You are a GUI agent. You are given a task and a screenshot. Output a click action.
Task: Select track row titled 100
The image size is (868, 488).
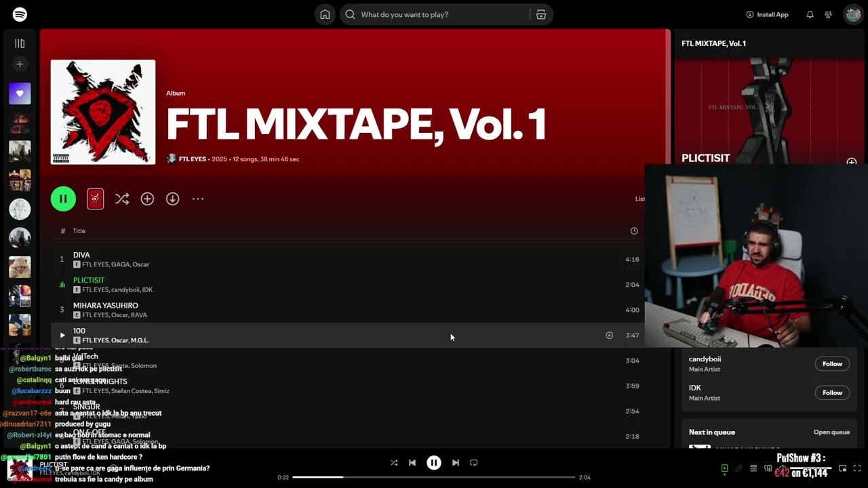(x=348, y=335)
